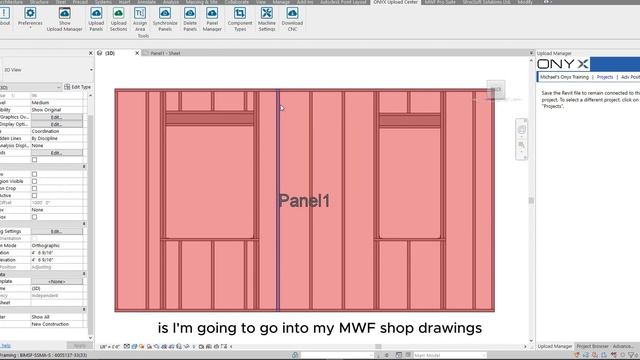Toggle the Annotation Crop checkbox
The height and width of the screenshot is (360, 640).
[34, 189]
